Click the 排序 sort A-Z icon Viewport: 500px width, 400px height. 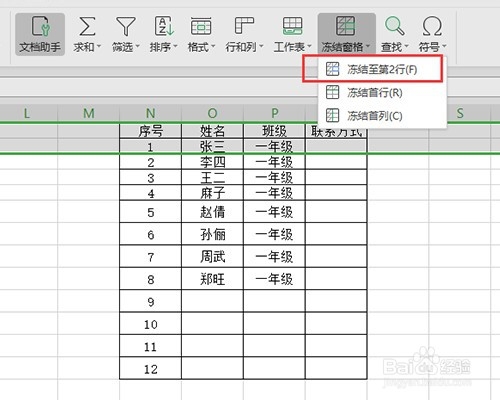[164, 27]
